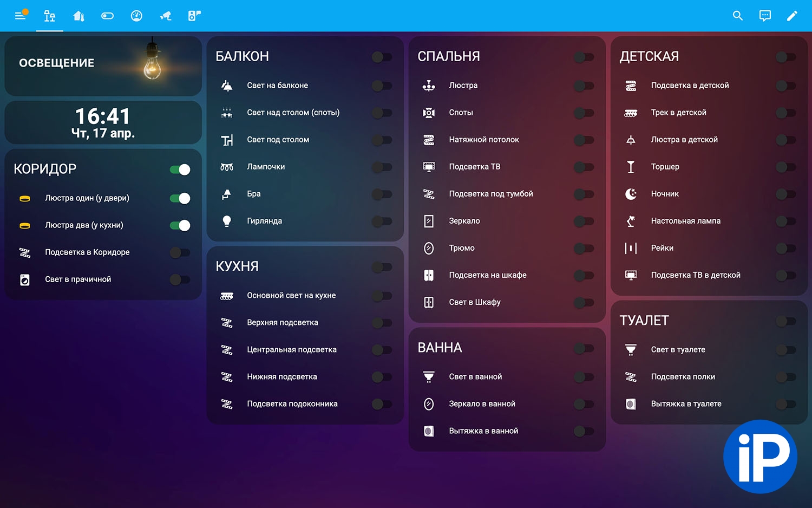Click the 16:41 clock card
The image size is (812, 508).
tap(103, 122)
